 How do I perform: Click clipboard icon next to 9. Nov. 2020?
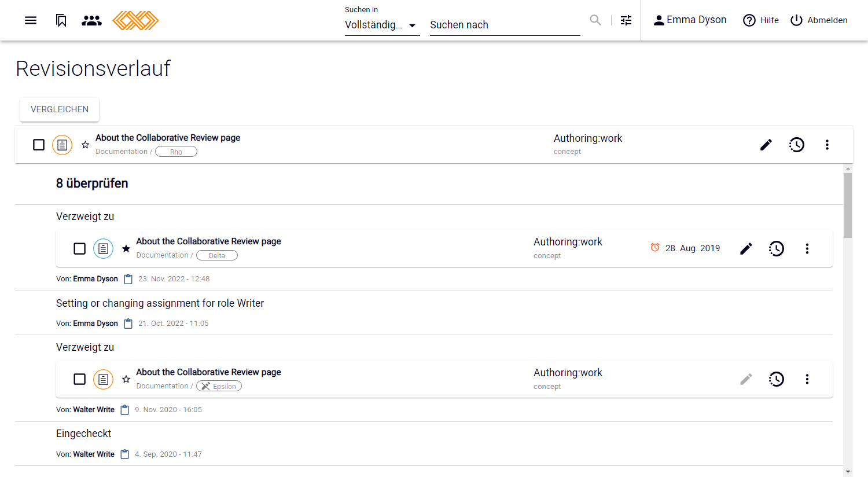click(x=125, y=410)
